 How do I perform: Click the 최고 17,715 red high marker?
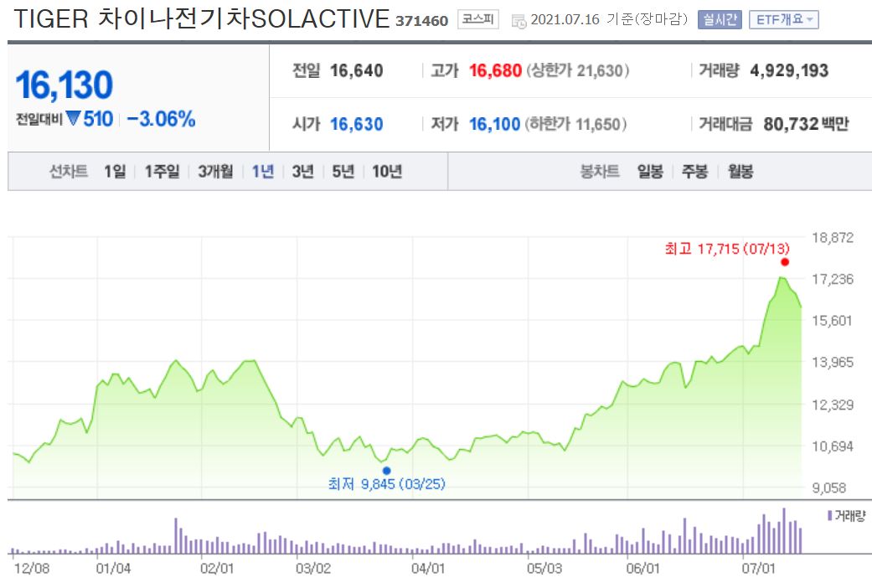[784, 261]
